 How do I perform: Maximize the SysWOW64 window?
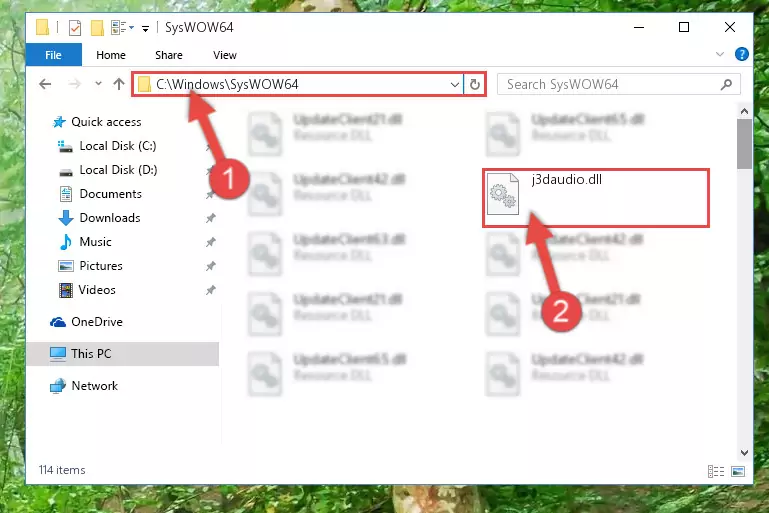click(684, 27)
